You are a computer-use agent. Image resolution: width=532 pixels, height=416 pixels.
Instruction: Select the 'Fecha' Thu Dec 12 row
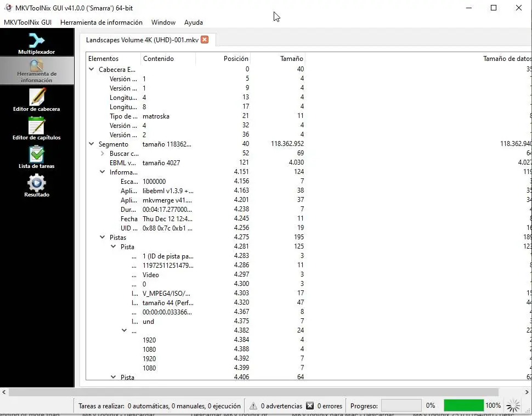[309, 218]
